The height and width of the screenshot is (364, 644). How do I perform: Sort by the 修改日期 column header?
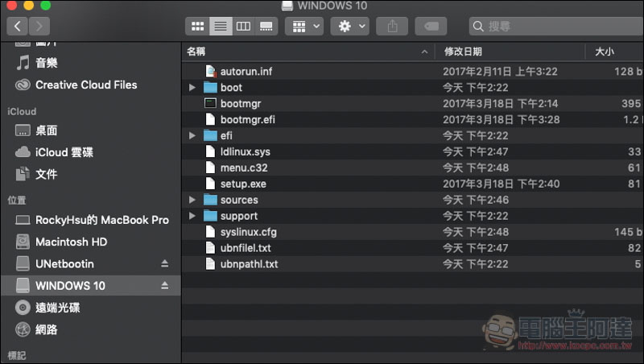pos(510,52)
